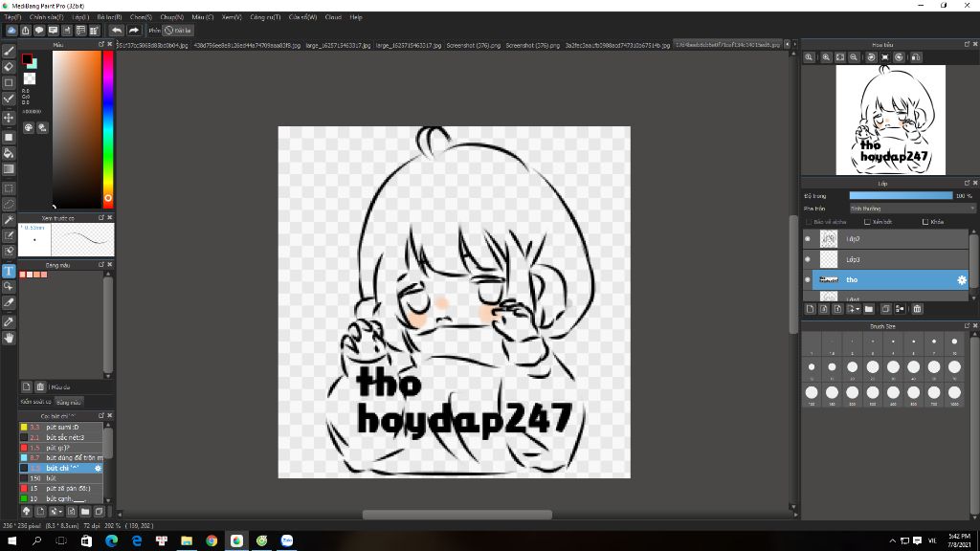The width and height of the screenshot is (980, 551).
Task: Zoom in on the navigator panel
Action: (826, 56)
